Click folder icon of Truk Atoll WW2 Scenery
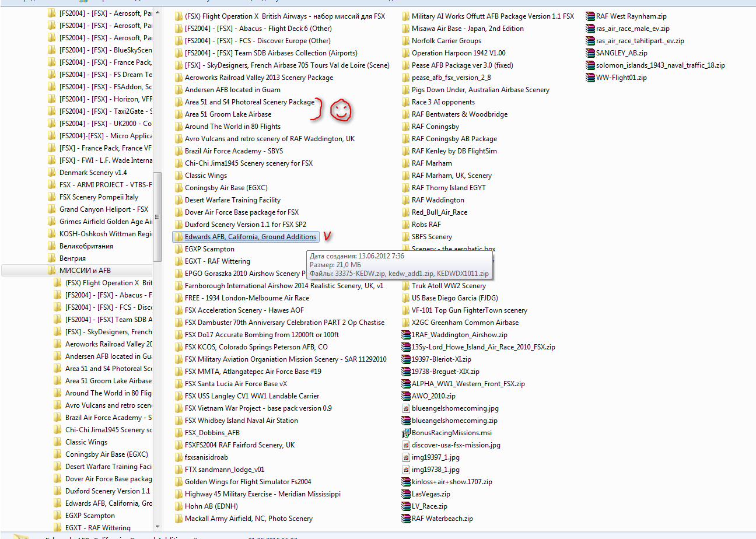This screenshot has height=539, width=756. [x=406, y=286]
